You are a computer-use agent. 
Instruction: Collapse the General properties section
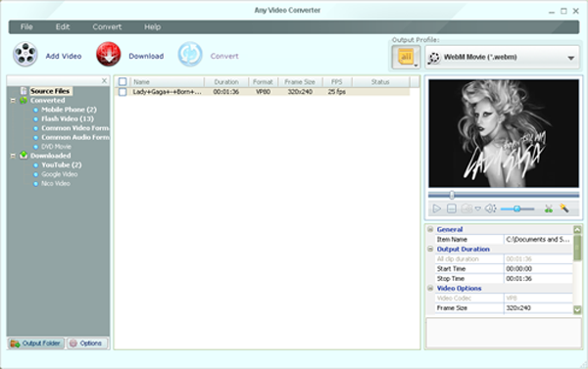pyautogui.click(x=430, y=229)
